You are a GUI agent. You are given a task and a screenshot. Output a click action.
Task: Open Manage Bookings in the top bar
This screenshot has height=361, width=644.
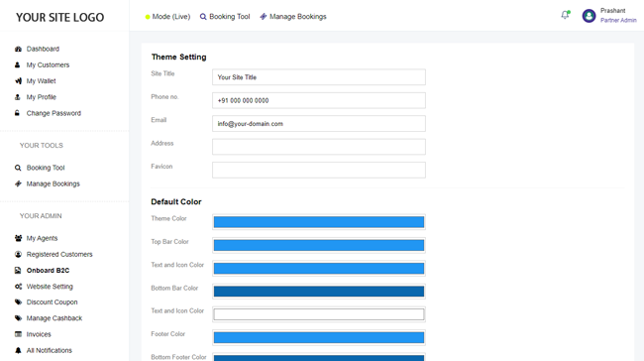tap(293, 17)
